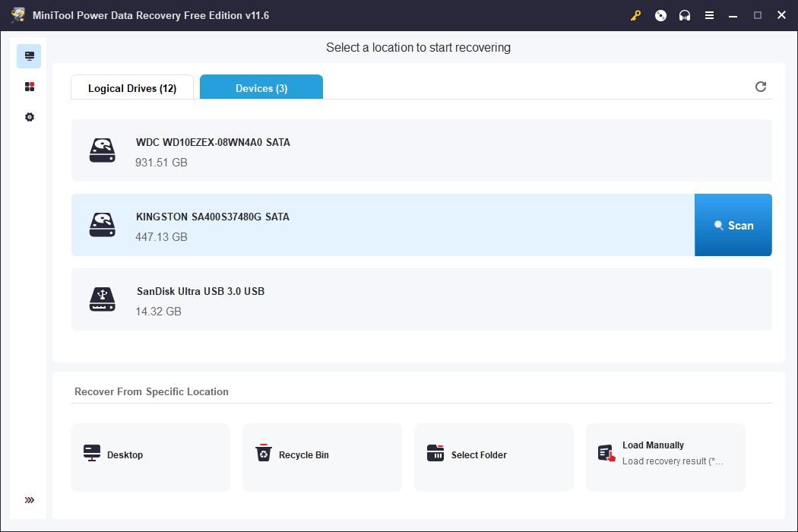Viewport: 798px width, 532px height.
Task: Open the Bootable Media builder disc icon
Action: (660, 15)
